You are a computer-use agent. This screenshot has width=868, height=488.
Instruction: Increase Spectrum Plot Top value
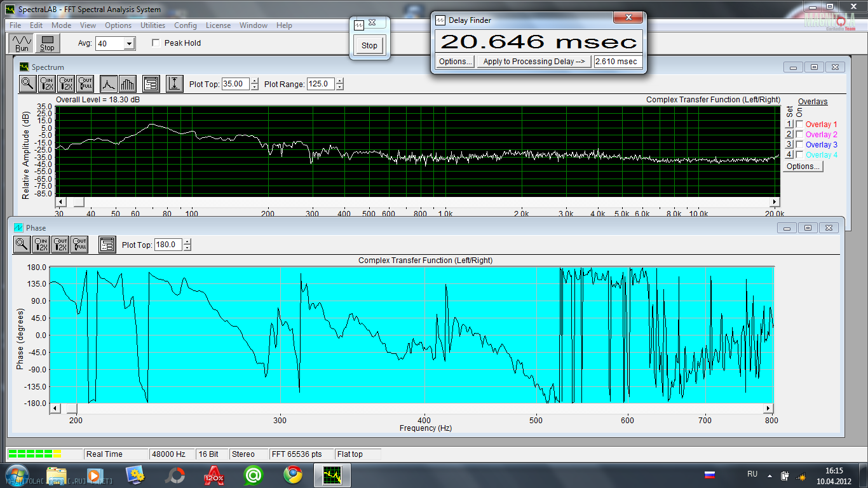point(255,81)
